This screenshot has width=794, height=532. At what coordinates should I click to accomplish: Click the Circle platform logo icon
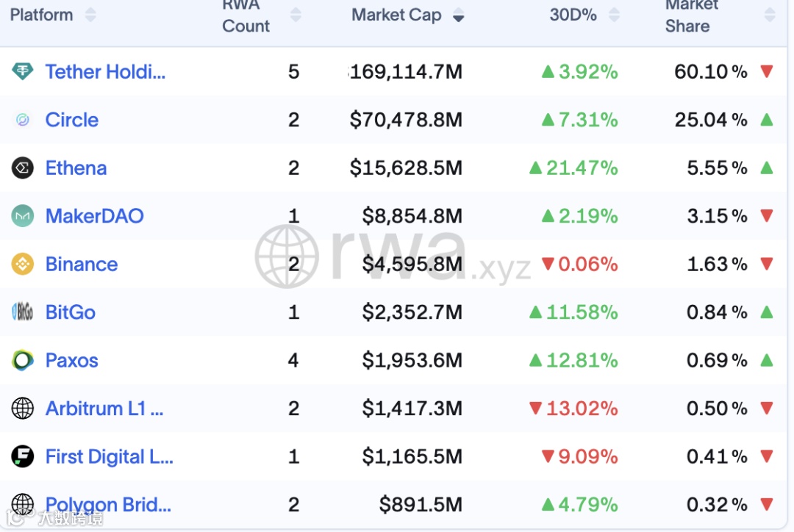23,120
